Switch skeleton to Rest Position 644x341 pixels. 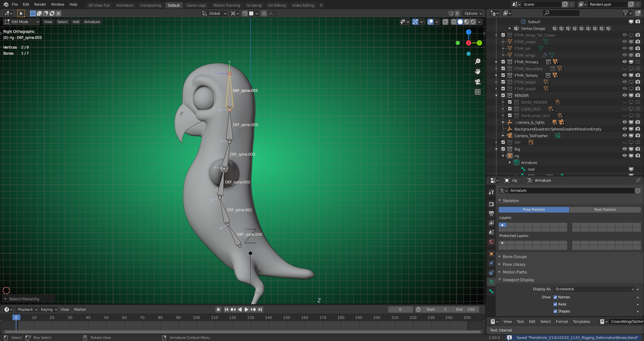tap(605, 210)
